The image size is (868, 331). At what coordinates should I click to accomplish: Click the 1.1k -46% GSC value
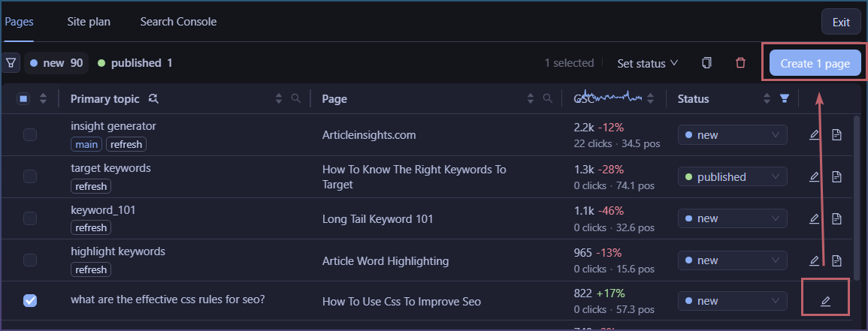click(x=599, y=211)
